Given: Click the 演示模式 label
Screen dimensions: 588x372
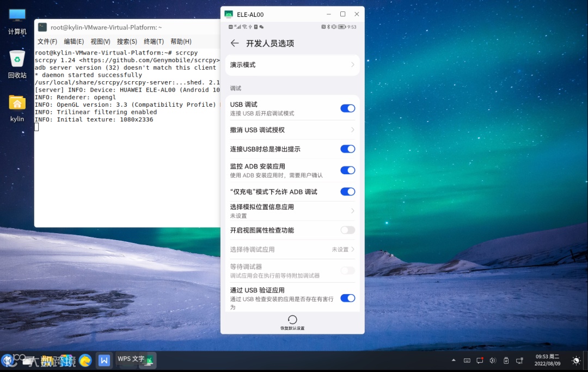Looking at the screenshot, I should tap(243, 64).
